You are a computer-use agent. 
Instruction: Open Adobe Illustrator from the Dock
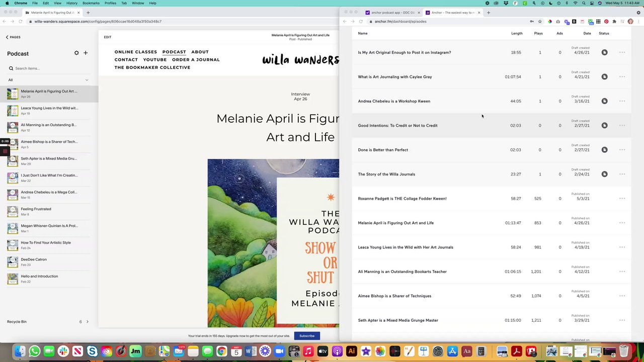352,351
